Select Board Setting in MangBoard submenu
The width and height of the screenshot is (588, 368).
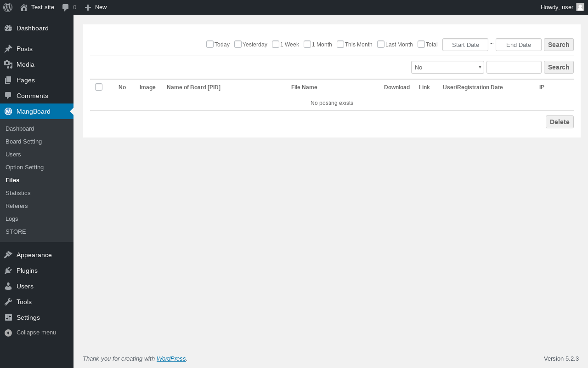click(x=23, y=141)
